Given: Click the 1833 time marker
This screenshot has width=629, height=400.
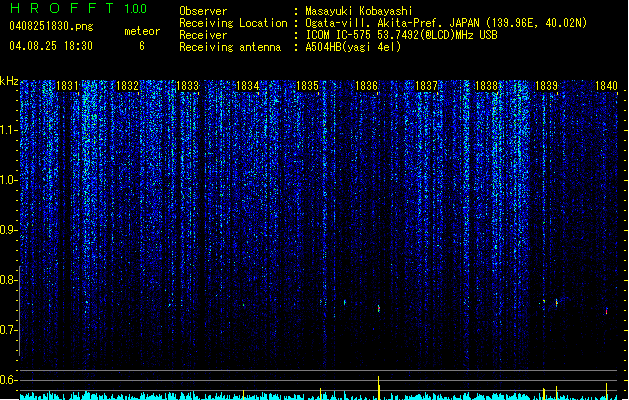Looking at the screenshot, I should click(x=187, y=86).
